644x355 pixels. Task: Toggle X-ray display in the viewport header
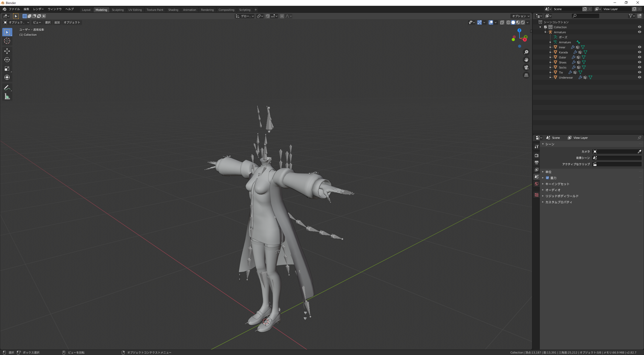point(502,23)
